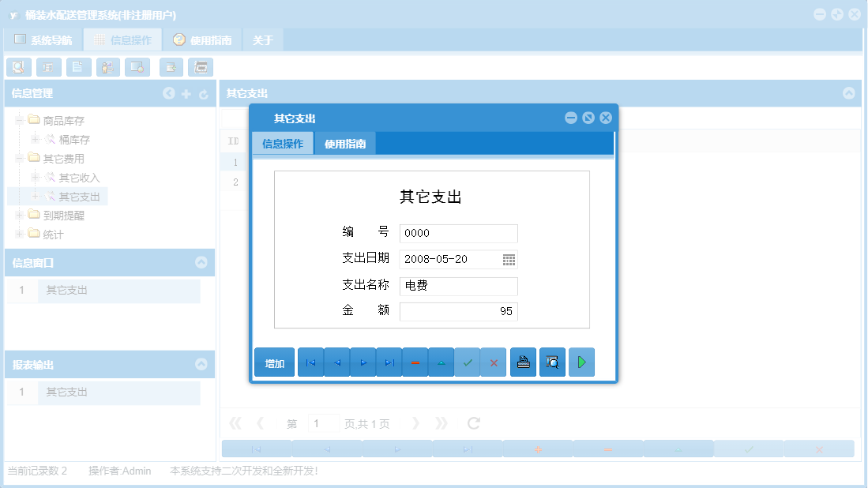
Task: Open the document icon in the top toolbar
Action: (x=78, y=67)
